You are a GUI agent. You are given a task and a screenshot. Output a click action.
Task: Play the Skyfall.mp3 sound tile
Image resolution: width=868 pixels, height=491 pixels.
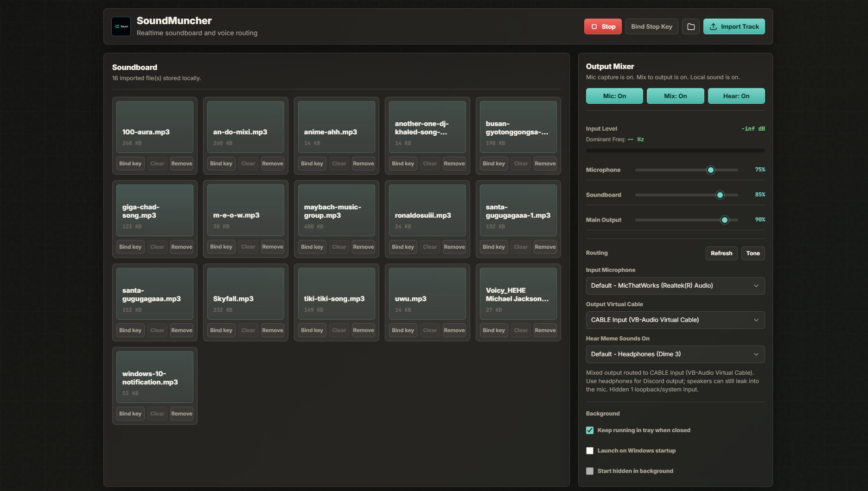pos(246,294)
